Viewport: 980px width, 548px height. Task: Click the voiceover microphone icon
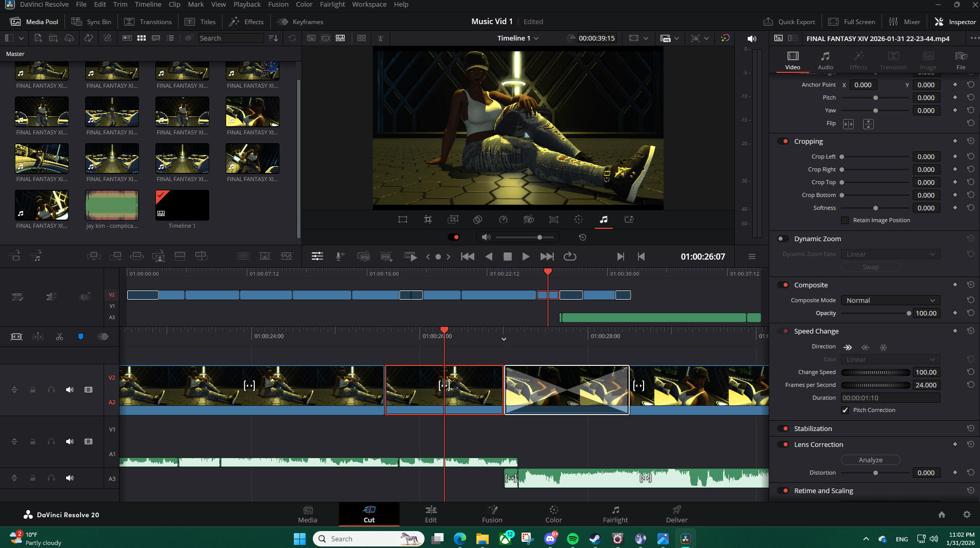(x=339, y=257)
